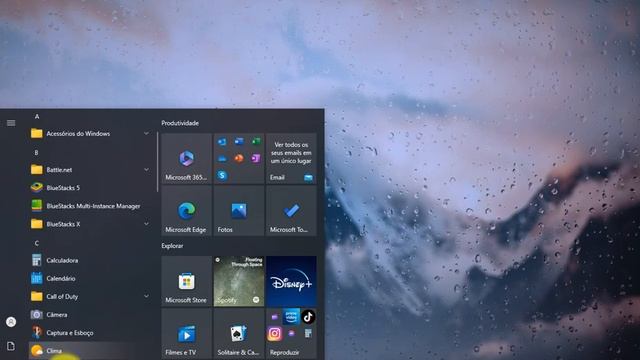Viewport: 640px width, 360px height.
Task: Click the app list vertical scrollbar
Action: click(158, 162)
